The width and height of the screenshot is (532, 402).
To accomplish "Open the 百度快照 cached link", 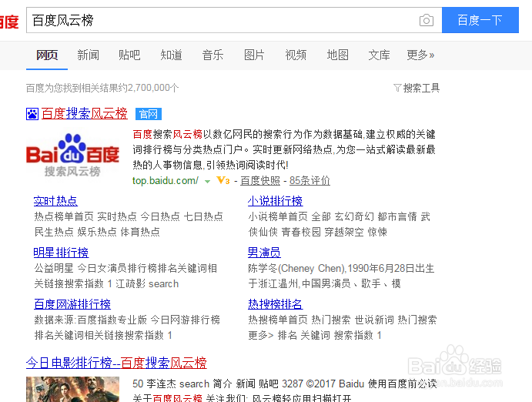I will pos(260,180).
